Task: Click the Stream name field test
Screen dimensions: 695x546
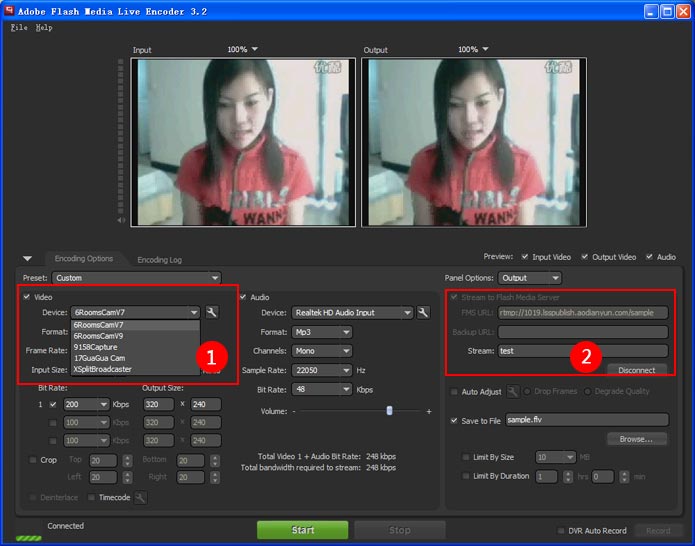Action: tap(583, 351)
